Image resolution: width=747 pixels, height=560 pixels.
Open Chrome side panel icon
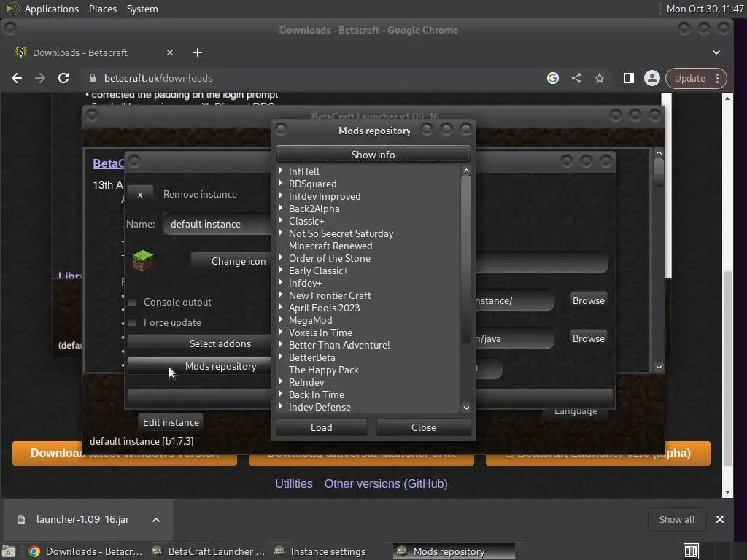(628, 78)
